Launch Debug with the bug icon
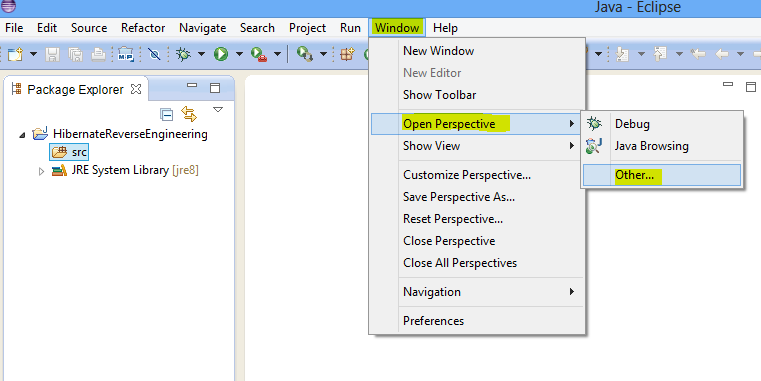This screenshot has width=761, height=381. click(183, 54)
